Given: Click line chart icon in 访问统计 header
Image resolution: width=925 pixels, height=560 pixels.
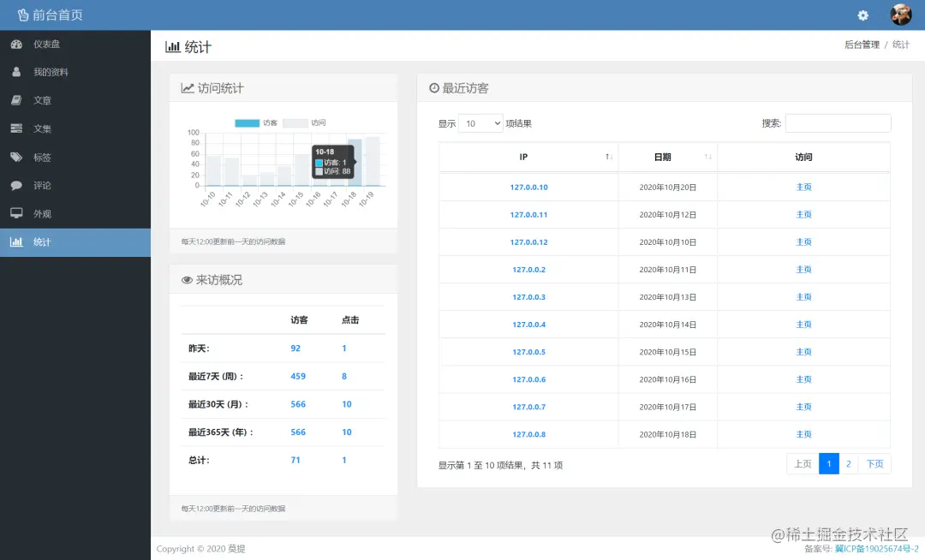Looking at the screenshot, I should pyautogui.click(x=188, y=88).
